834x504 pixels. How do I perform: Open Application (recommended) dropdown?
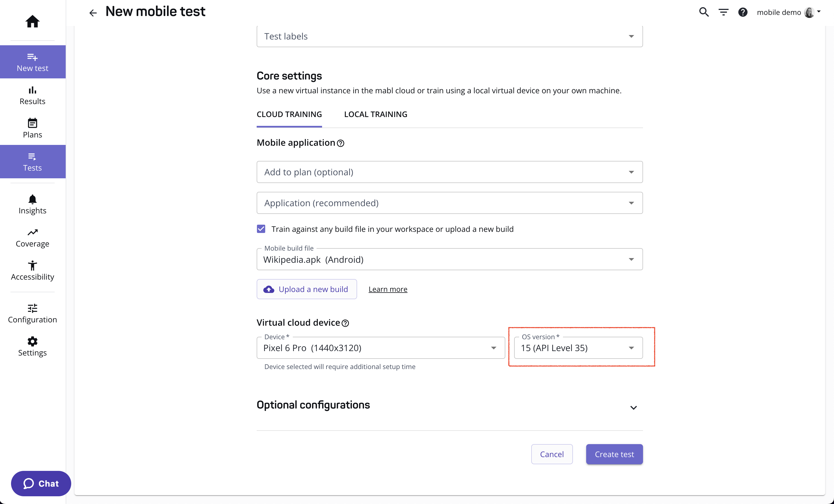point(450,203)
